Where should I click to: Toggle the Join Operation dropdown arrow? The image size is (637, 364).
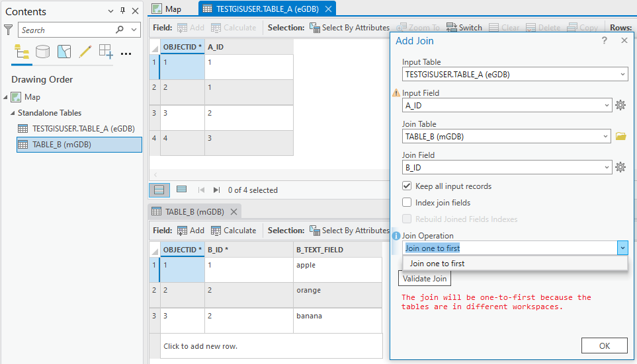(622, 248)
